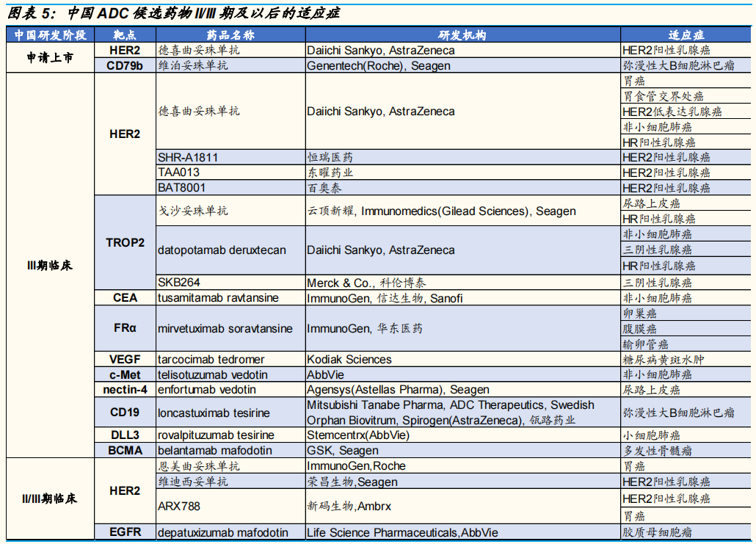The height and width of the screenshot is (544, 756).
Task: Select the 'II/III期临床' stage cell
Action: coord(50,498)
